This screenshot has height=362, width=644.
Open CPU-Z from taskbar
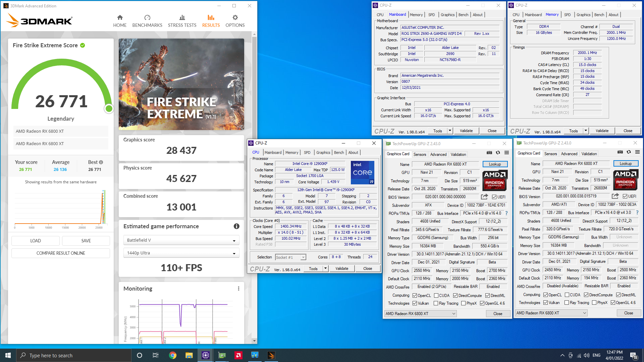click(206, 355)
